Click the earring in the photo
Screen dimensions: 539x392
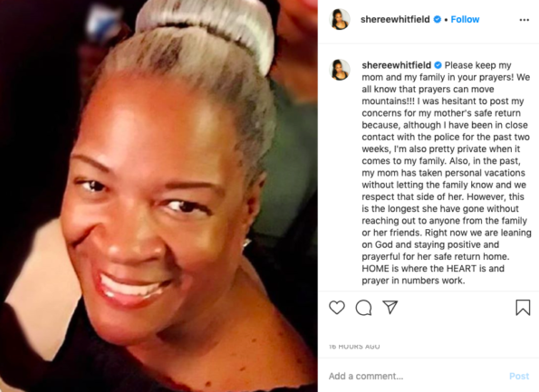[246, 244]
